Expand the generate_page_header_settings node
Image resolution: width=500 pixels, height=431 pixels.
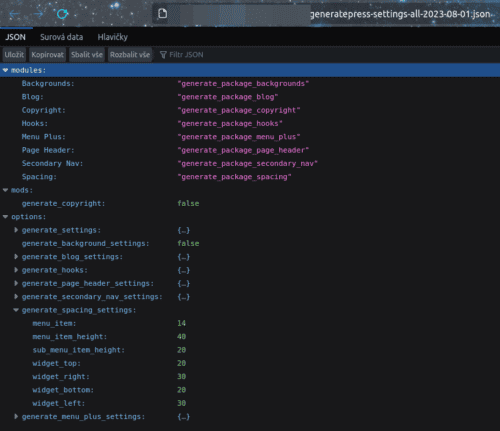[x=16, y=283]
